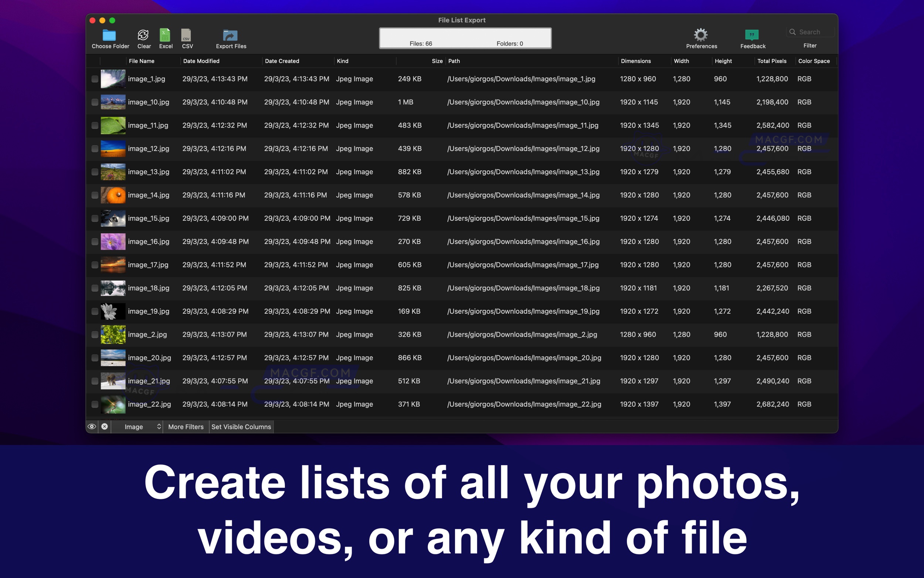Click the Filter label under search
The height and width of the screenshot is (578, 924).
click(x=810, y=45)
